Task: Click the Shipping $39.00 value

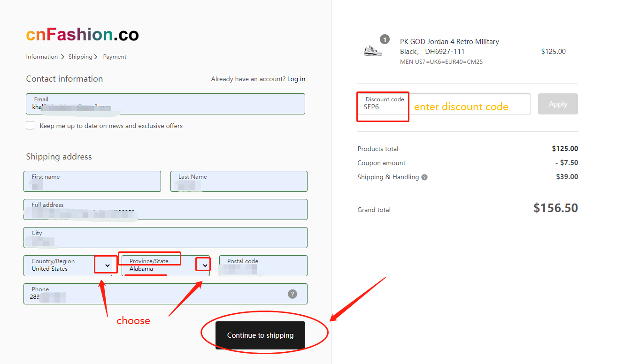Action: coord(567,177)
